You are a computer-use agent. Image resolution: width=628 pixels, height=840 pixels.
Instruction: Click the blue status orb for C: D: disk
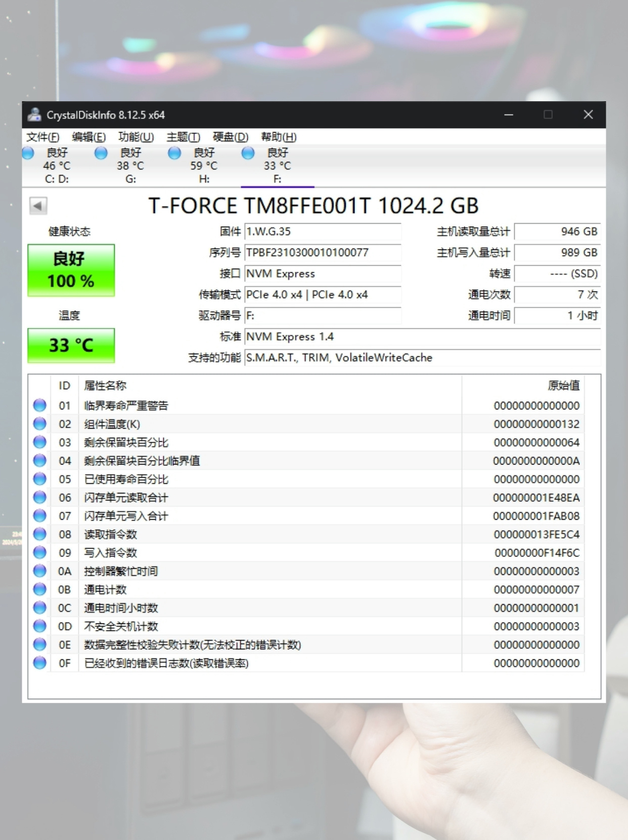tap(28, 153)
